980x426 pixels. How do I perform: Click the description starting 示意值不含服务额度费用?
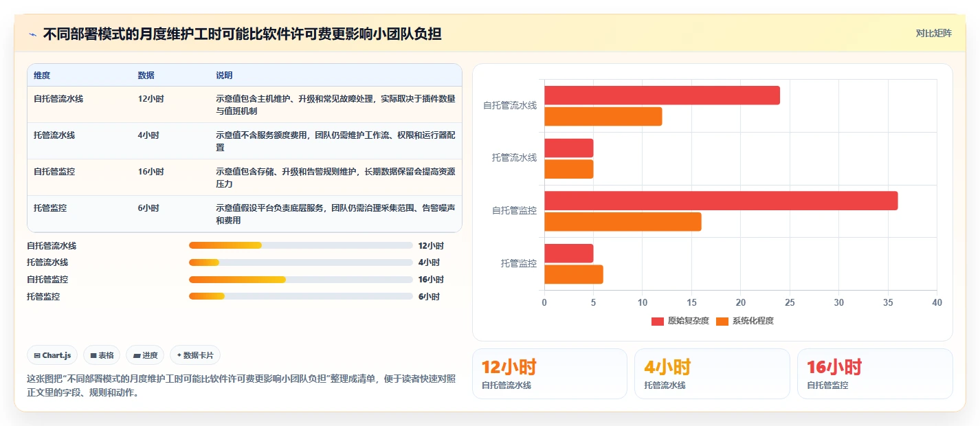pyautogui.click(x=335, y=141)
